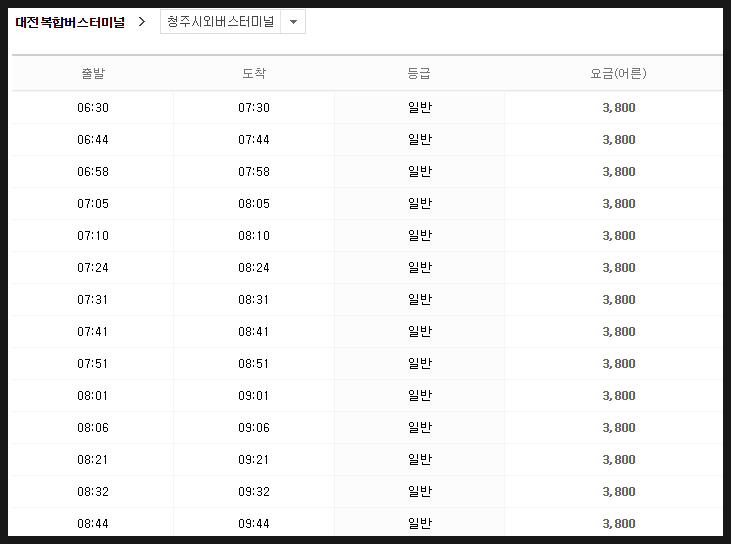The width and height of the screenshot is (731, 544).
Task: Click the 등급 column header
Action: coord(419,73)
